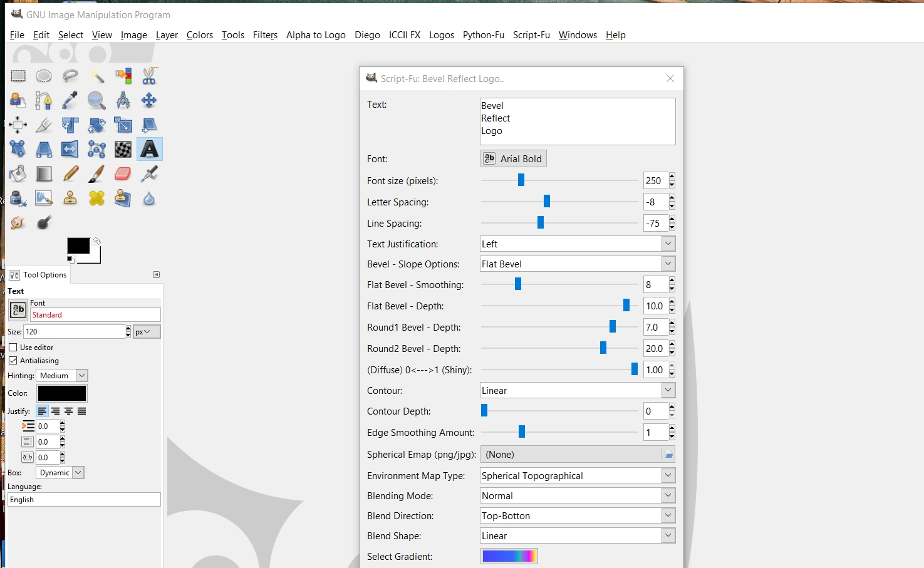Select the Fuzzy Select magic wand tool
This screenshot has width=924, height=568.
(x=96, y=76)
